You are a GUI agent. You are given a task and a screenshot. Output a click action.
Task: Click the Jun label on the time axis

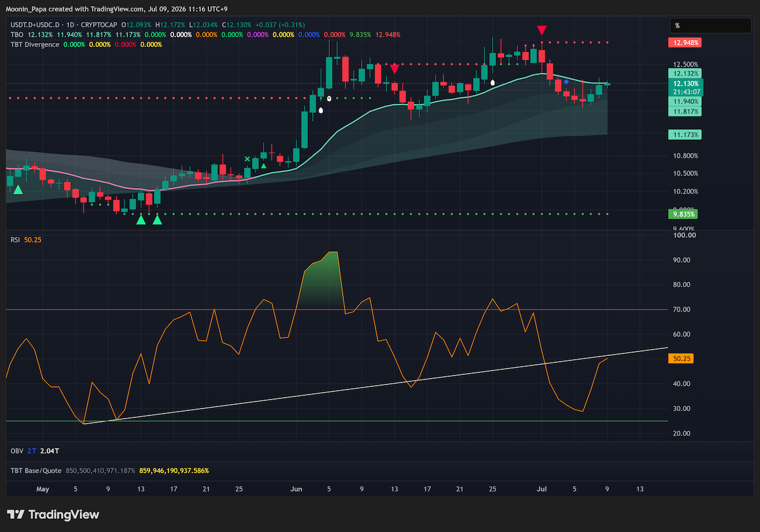296,489
